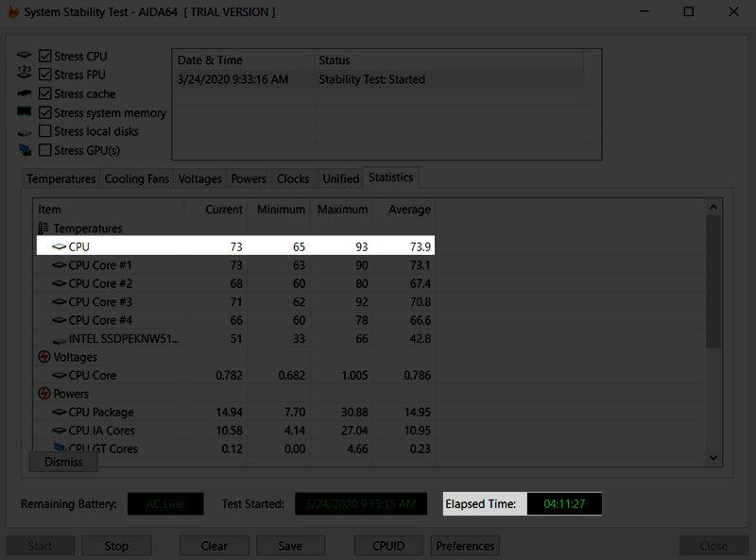Click the greyed-out Start button

point(40,546)
